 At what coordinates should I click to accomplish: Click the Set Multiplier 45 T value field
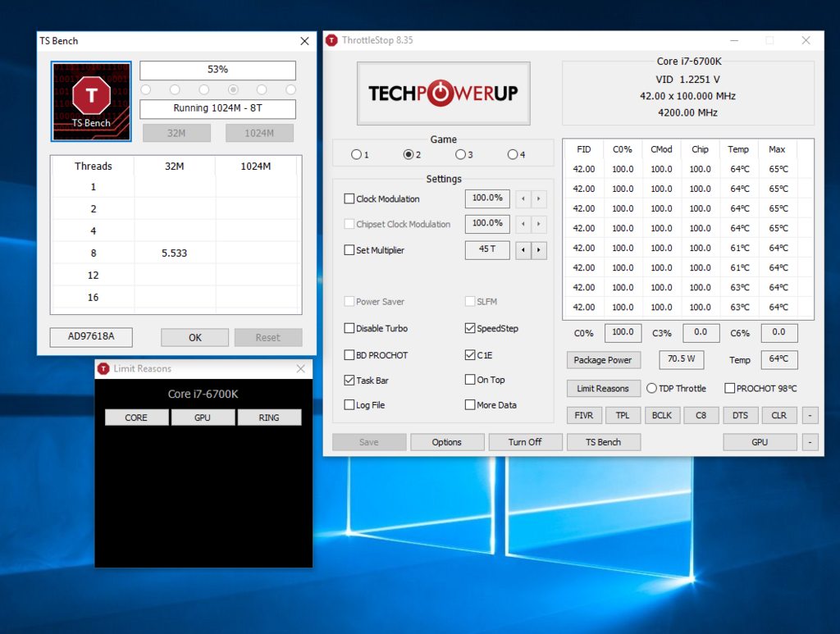pos(487,249)
